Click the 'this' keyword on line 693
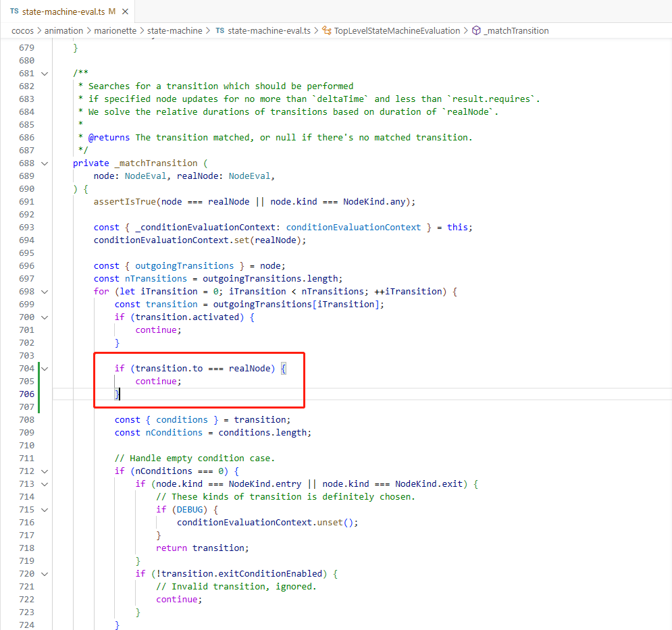The height and width of the screenshot is (630, 672). coord(457,227)
